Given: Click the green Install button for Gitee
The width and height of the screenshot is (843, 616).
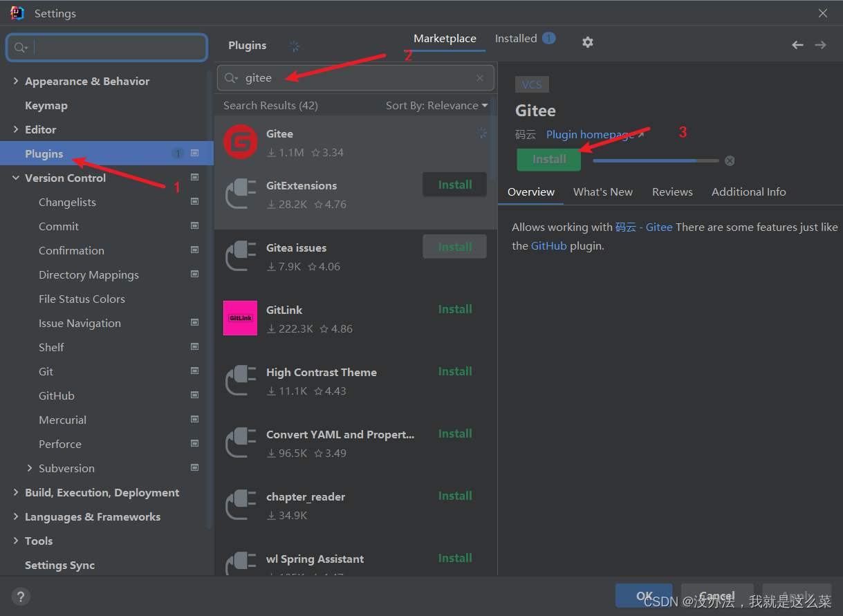Looking at the screenshot, I should tap(549, 159).
